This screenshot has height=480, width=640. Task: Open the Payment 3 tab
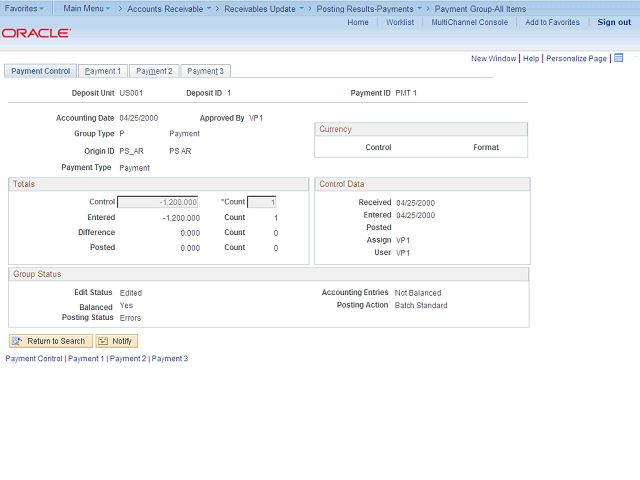point(206,71)
